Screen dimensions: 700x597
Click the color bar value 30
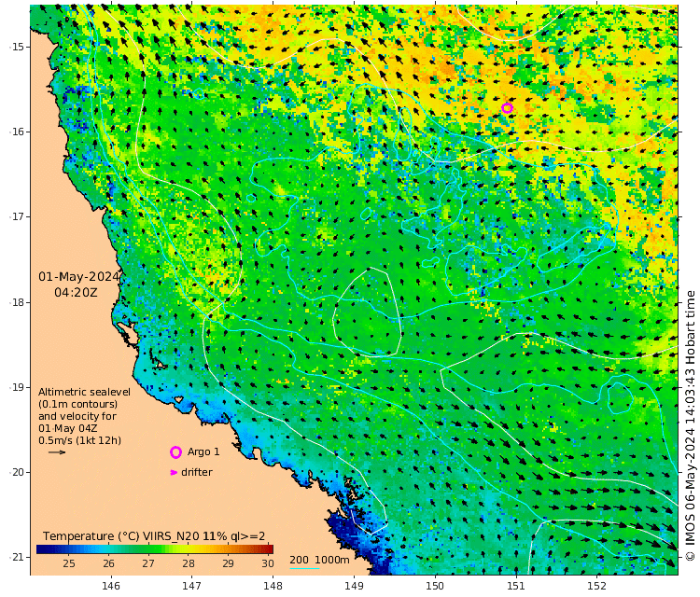coord(268,563)
